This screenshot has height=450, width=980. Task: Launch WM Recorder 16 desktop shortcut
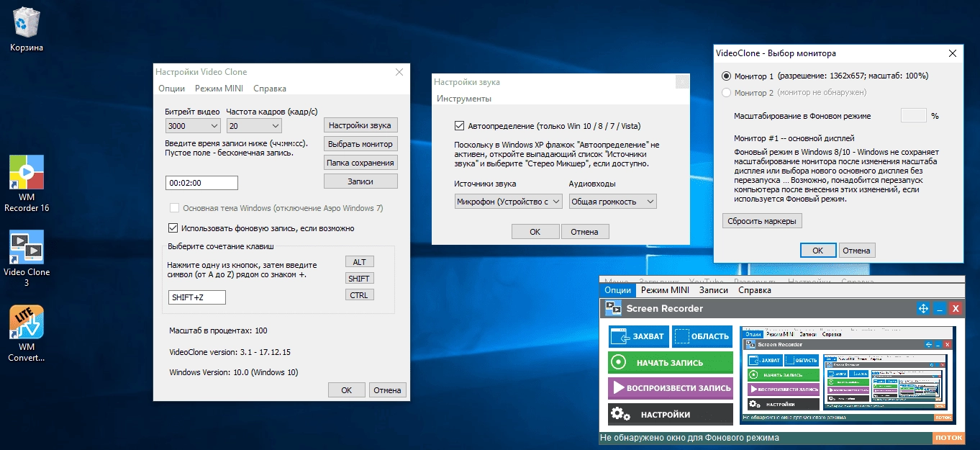(27, 184)
